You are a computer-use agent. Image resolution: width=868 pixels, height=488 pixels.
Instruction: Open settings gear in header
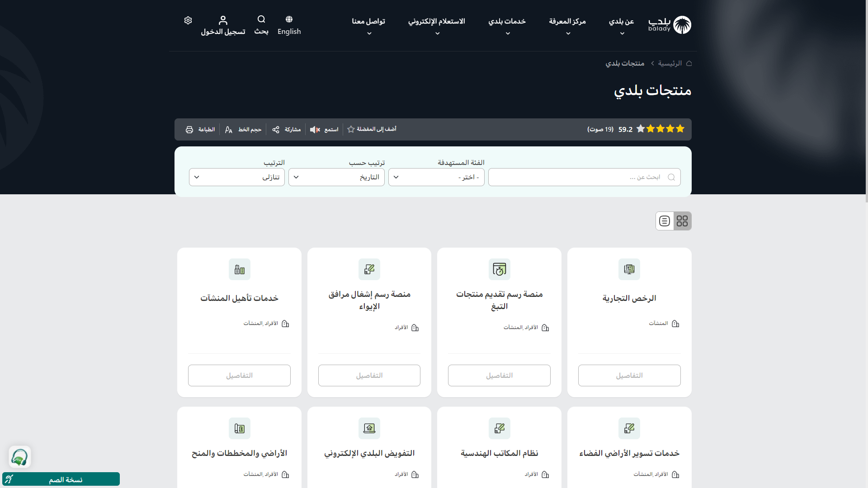pos(188,20)
